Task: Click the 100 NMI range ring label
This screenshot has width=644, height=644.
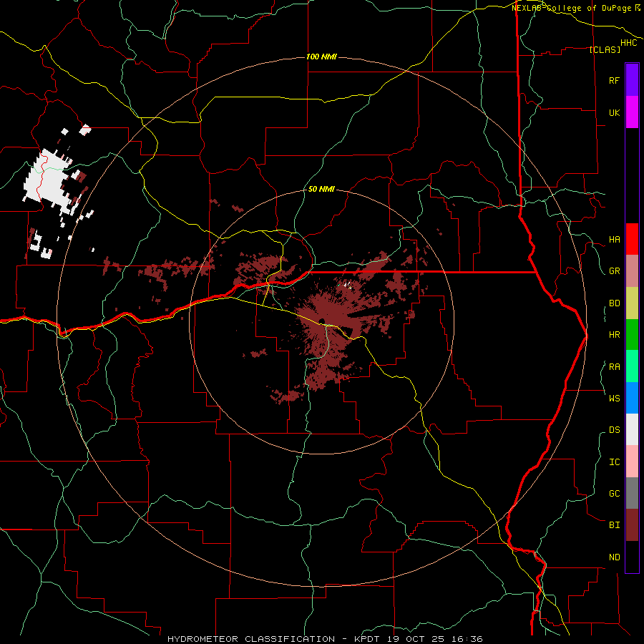Action: click(x=321, y=57)
